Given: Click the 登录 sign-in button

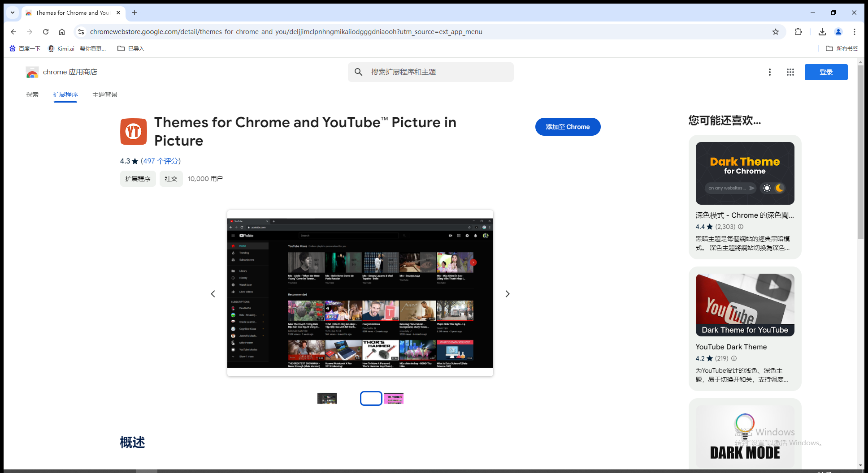Looking at the screenshot, I should click(826, 72).
